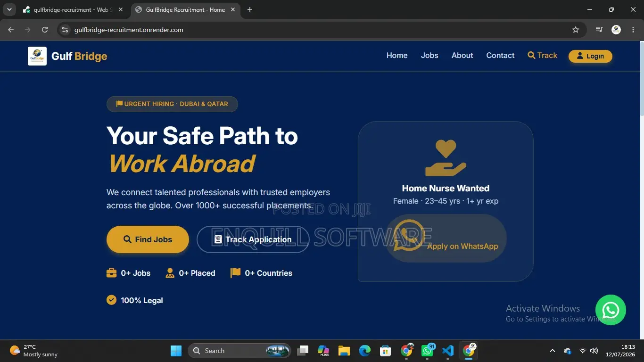The image size is (644, 362).
Task: Show hidden system tray icons
Action: (552, 351)
